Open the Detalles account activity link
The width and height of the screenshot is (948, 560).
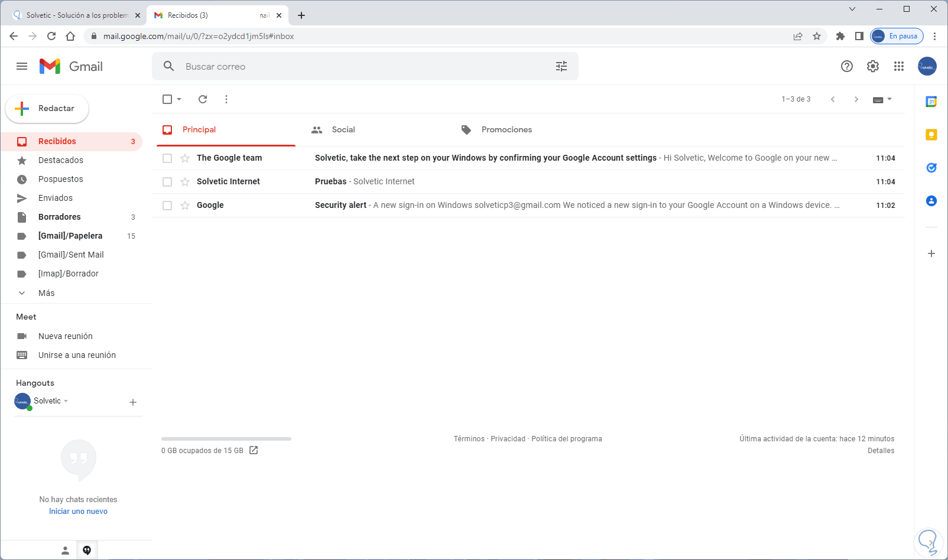click(881, 451)
